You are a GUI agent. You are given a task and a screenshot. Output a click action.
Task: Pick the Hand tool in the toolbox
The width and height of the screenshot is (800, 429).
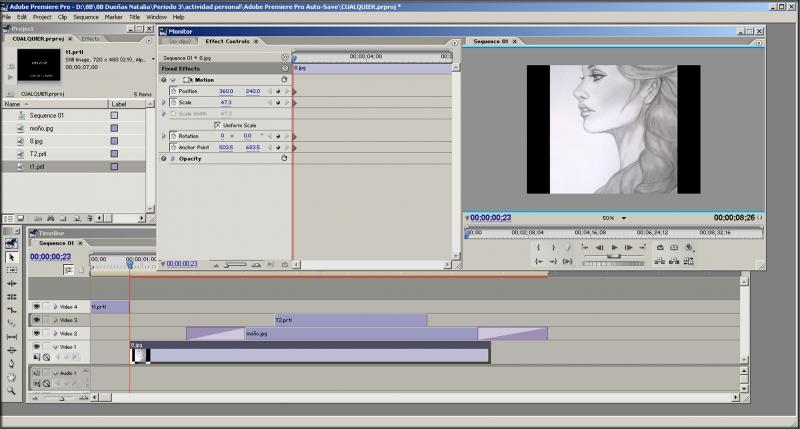pos(11,377)
